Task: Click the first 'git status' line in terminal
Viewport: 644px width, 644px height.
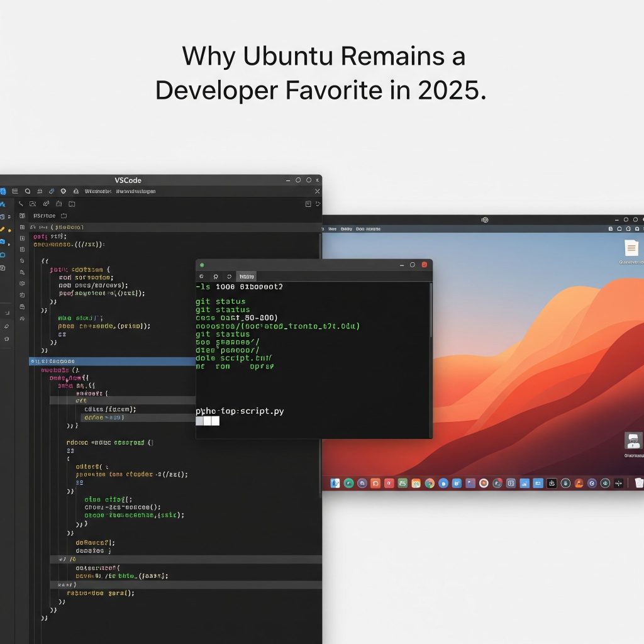Action: pos(221,301)
